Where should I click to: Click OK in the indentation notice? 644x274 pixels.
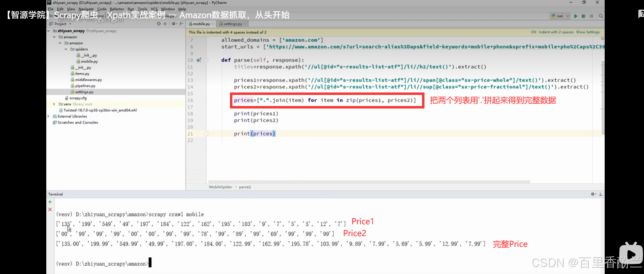534,32
